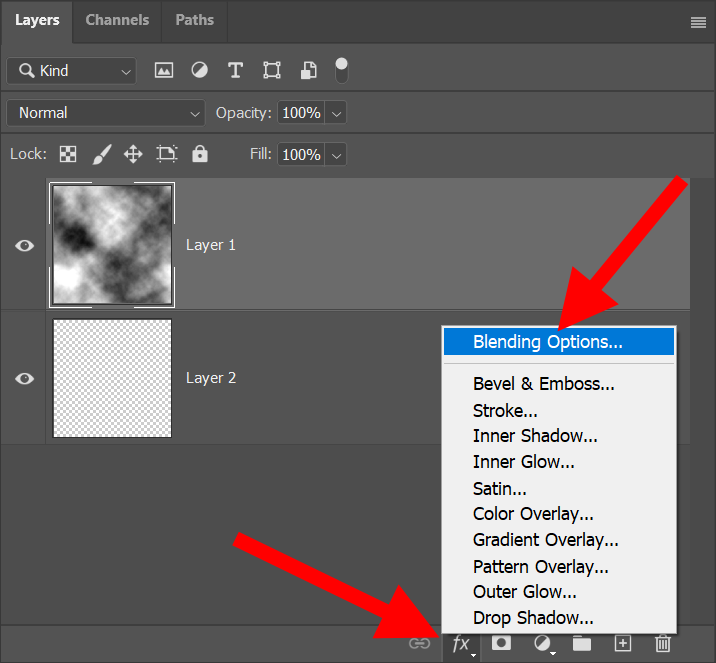Viewport: 716px width, 663px height.
Task: Click the Fill 100% value field
Action: click(x=301, y=155)
